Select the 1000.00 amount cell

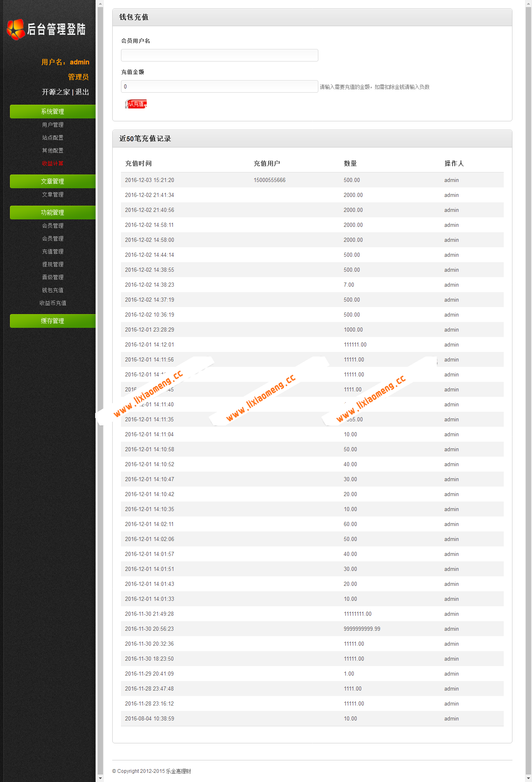click(x=353, y=330)
